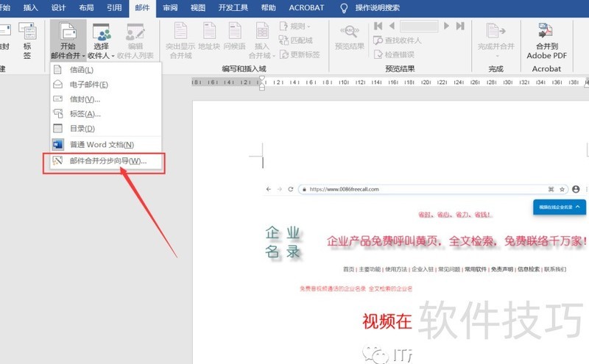Select 信函(L) menu item
This screenshot has width=589, height=364.
106,69
